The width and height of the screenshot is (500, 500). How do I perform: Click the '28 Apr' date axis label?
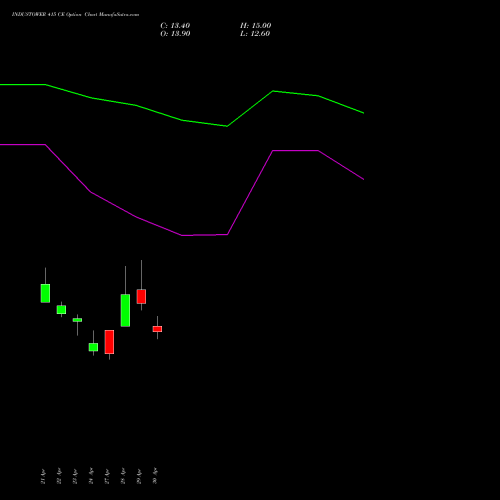click(123, 476)
